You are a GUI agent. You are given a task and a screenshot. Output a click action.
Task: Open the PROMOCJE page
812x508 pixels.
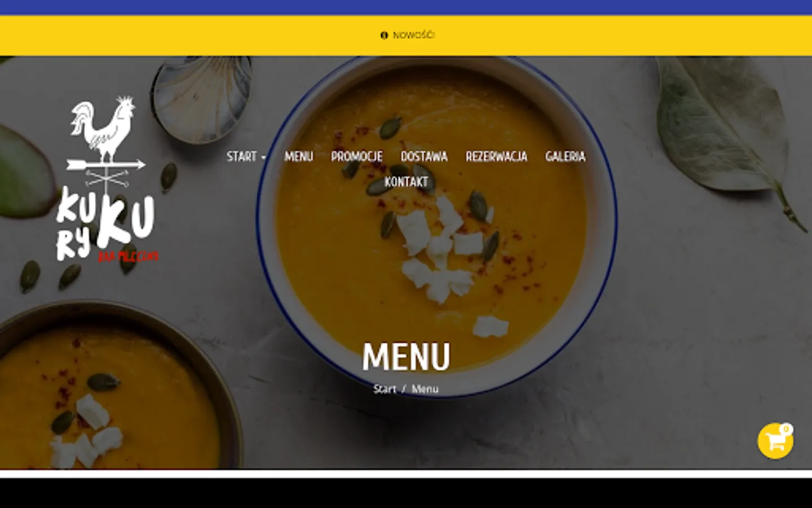pyautogui.click(x=357, y=156)
